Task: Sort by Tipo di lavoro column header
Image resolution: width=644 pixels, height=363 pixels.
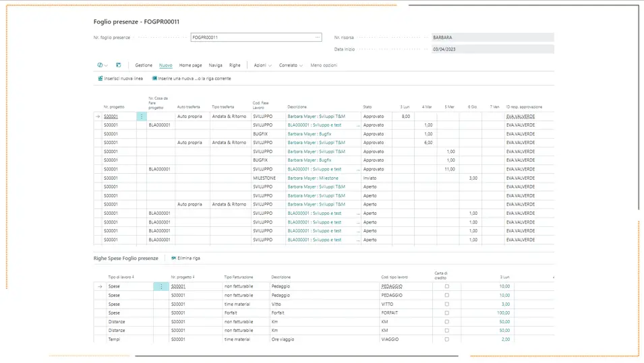Action: [x=121, y=277]
